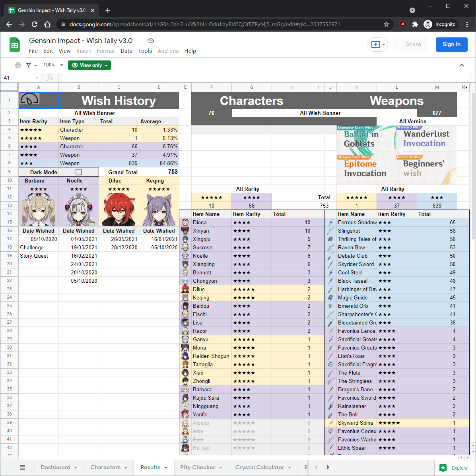Open the filter views dropdown arrow
The height and width of the screenshot is (476, 476).
click(35, 66)
